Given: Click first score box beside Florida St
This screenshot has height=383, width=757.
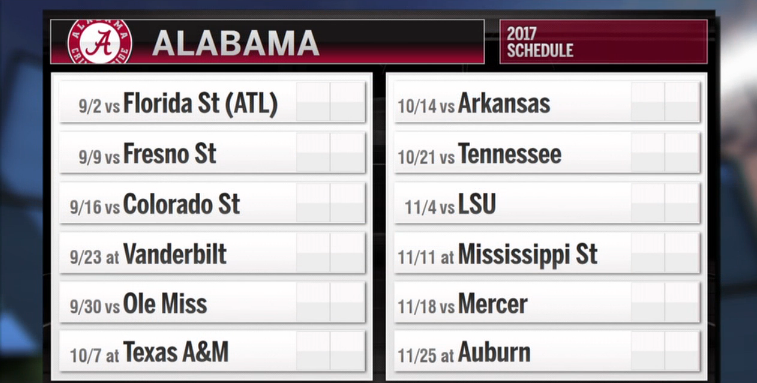Looking at the screenshot, I should click(x=313, y=101).
